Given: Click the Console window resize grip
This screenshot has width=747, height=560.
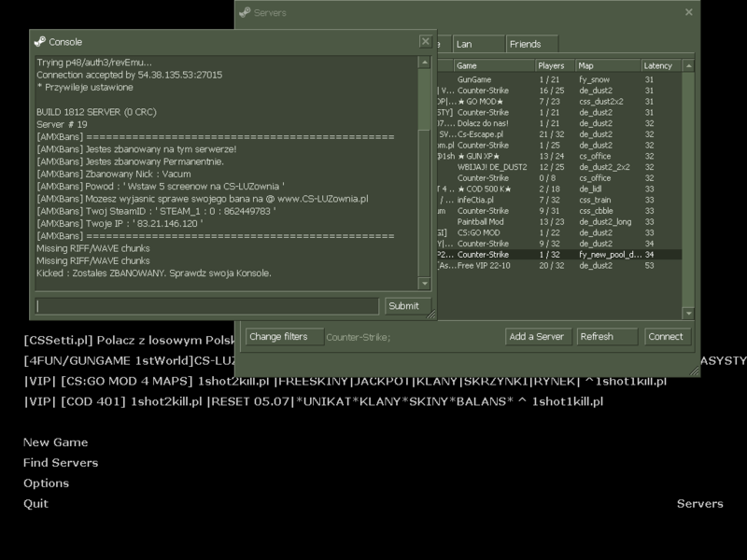Looking at the screenshot, I should (x=432, y=315).
